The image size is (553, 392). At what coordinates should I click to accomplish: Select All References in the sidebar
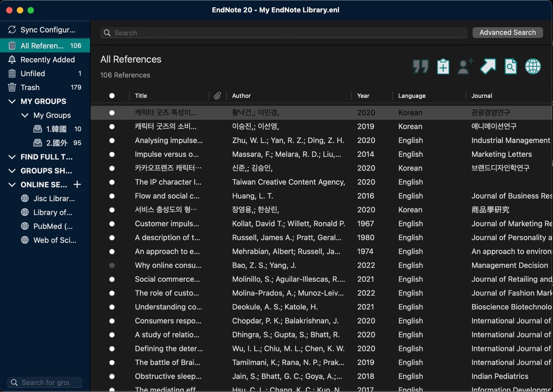click(x=45, y=46)
